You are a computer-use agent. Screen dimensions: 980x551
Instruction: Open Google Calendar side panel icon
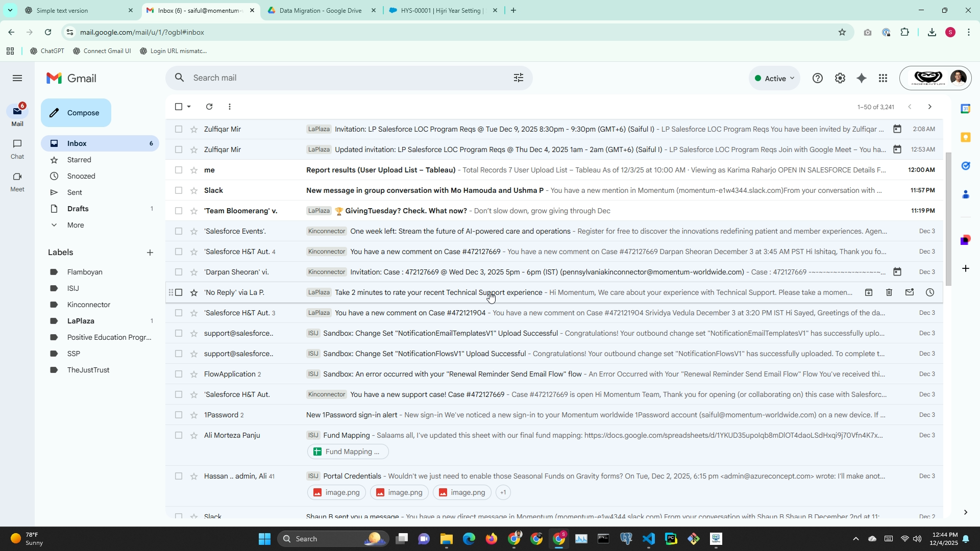coord(965,109)
